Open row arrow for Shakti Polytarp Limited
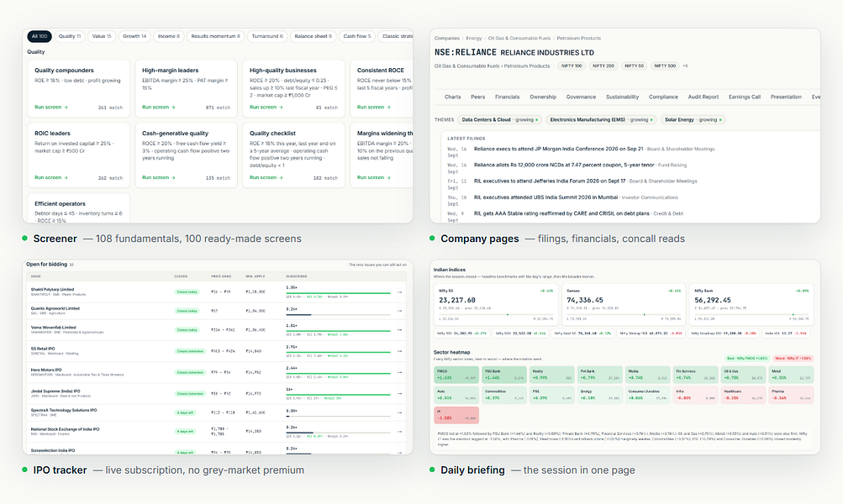The width and height of the screenshot is (843, 504). (399, 292)
